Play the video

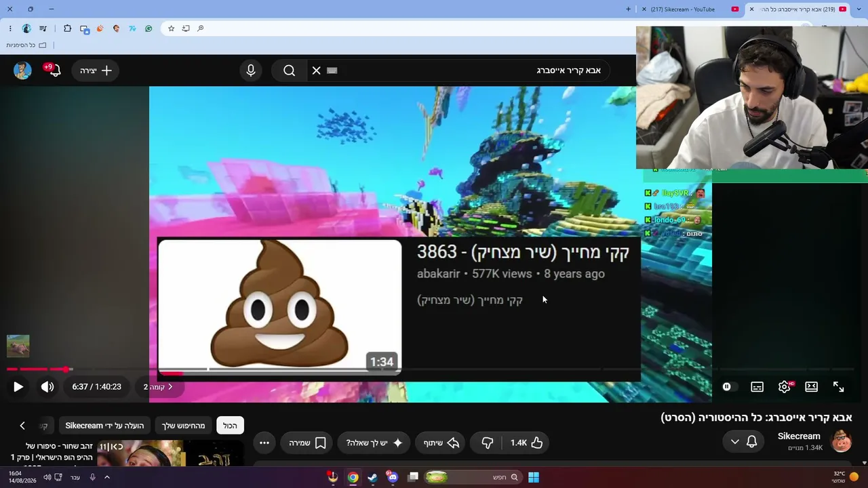coord(18,387)
